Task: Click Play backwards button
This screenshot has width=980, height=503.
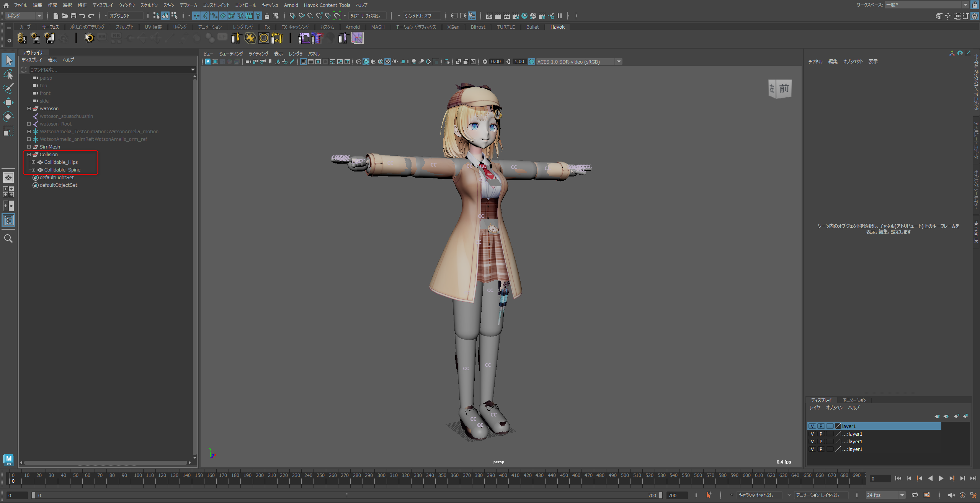Action: point(930,478)
